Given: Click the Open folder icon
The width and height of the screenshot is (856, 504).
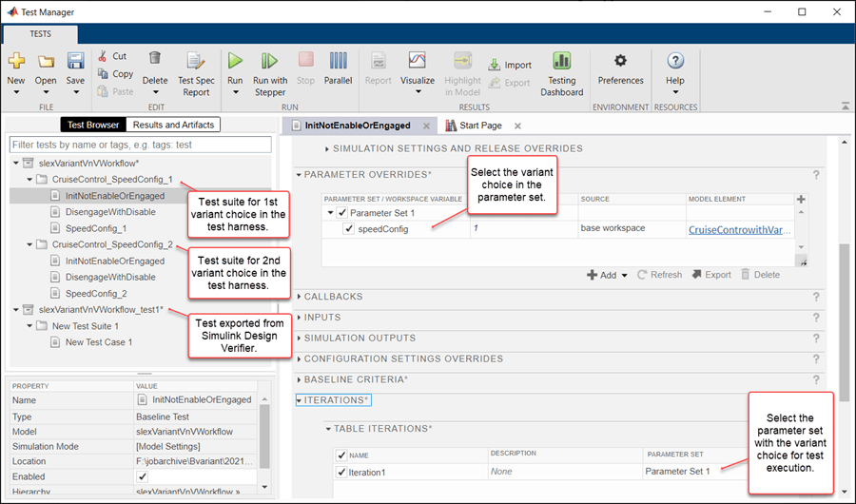Looking at the screenshot, I should coord(46,61).
